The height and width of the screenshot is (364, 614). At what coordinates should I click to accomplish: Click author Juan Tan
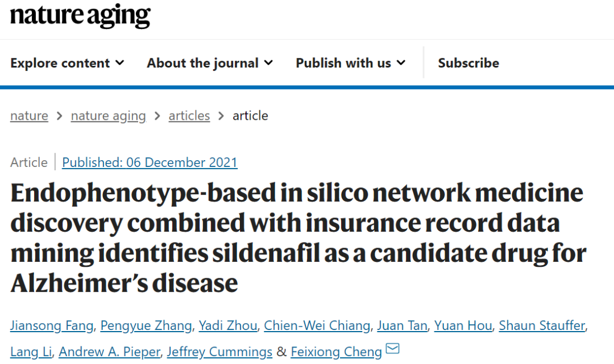pos(402,325)
